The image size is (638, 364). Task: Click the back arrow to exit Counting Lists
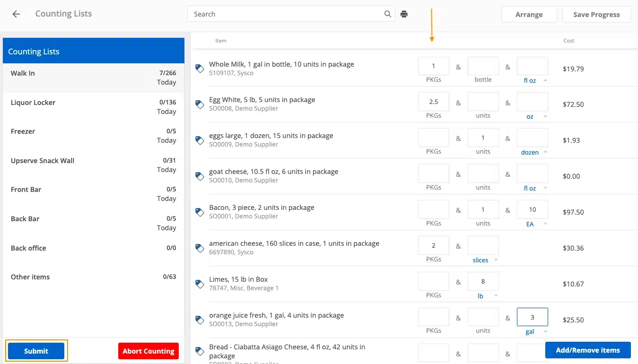(16, 14)
